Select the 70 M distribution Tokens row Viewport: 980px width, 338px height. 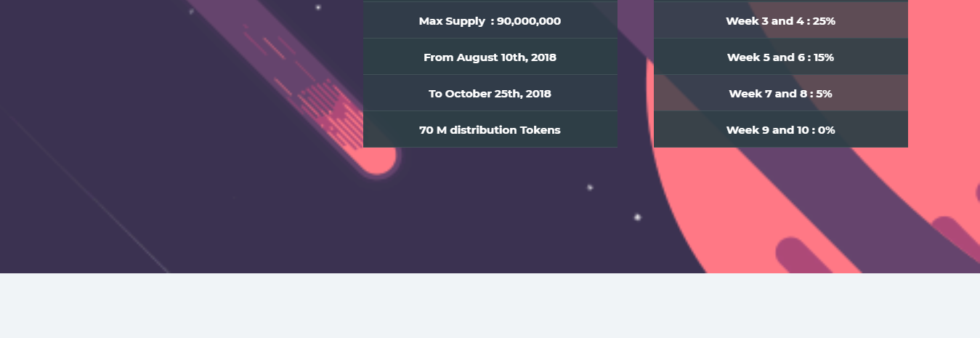pos(490,129)
